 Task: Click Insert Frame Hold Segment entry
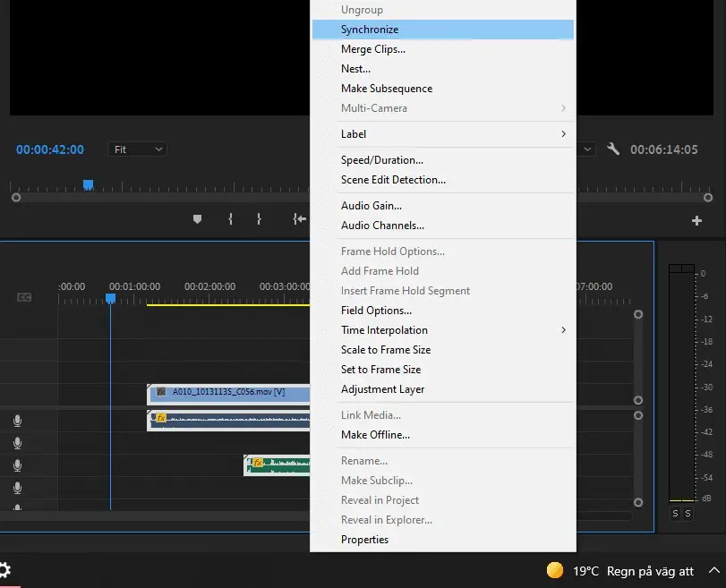pyautogui.click(x=443, y=291)
